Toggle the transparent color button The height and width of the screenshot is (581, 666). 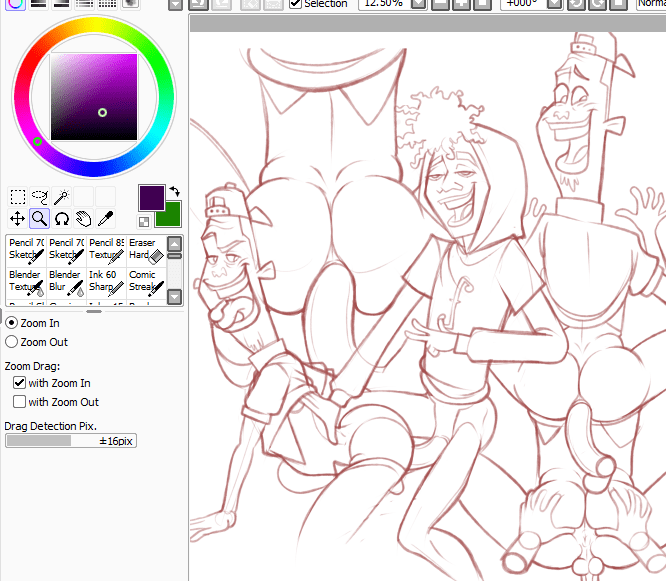tap(144, 221)
